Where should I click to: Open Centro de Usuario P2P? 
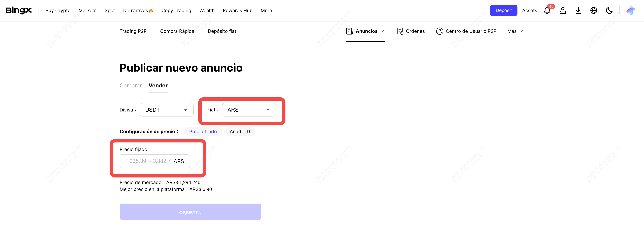pyautogui.click(x=466, y=31)
